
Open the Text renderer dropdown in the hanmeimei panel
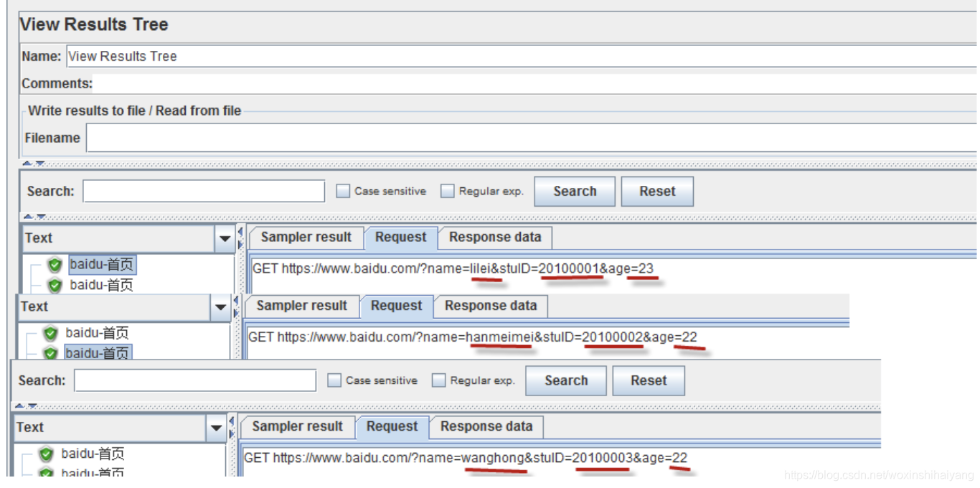[220, 307]
